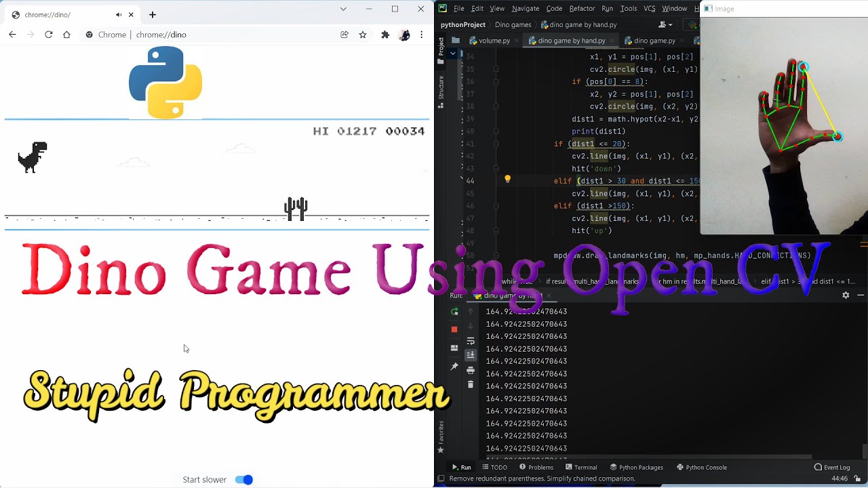Screen dimensions: 868x488
Task: Switch to volume.py editor tab
Action: click(x=494, y=41)
